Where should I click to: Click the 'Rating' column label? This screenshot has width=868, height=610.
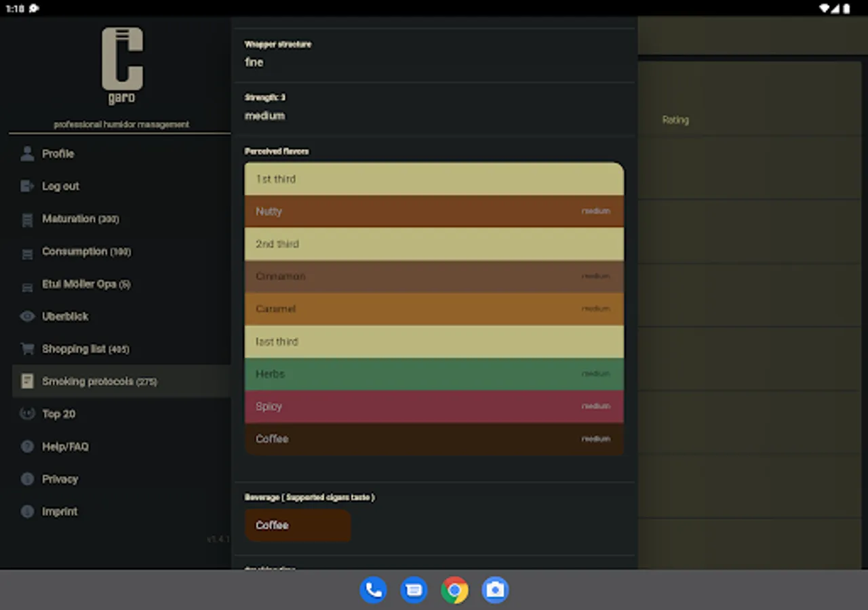click(x=675, y=120)
